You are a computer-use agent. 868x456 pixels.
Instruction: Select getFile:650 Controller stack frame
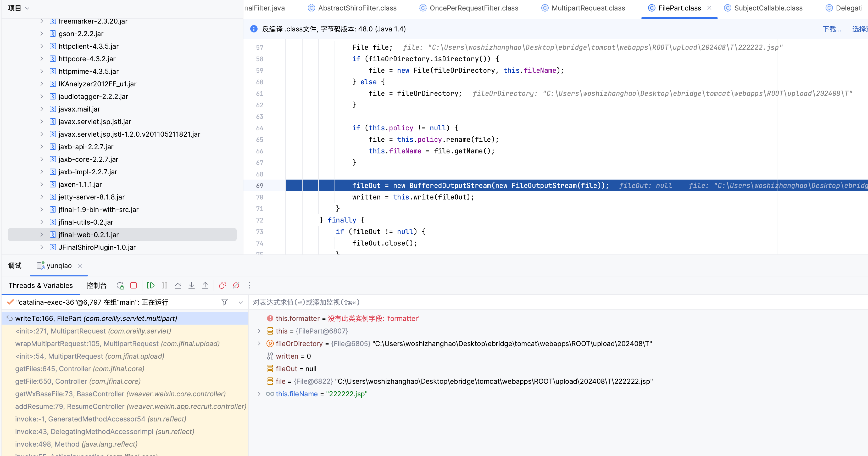[x=77, y=381]
